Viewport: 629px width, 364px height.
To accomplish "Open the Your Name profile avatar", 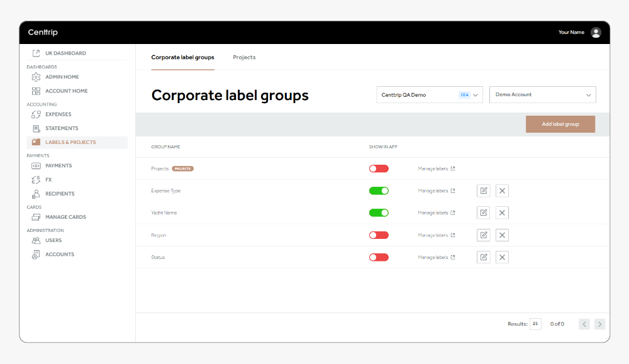I will pos(595,32).
